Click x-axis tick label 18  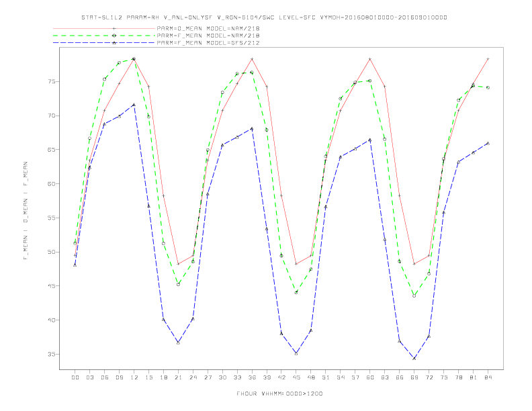pos(163,377)
